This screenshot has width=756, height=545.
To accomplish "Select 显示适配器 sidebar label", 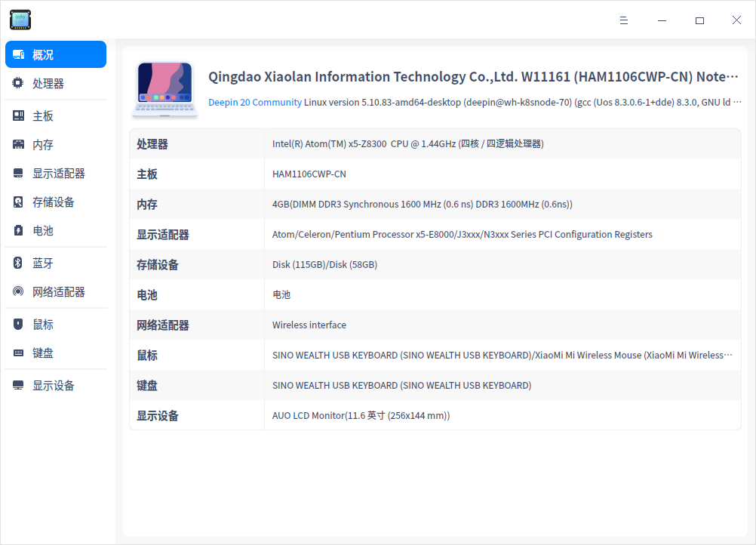I will [59, 174].
